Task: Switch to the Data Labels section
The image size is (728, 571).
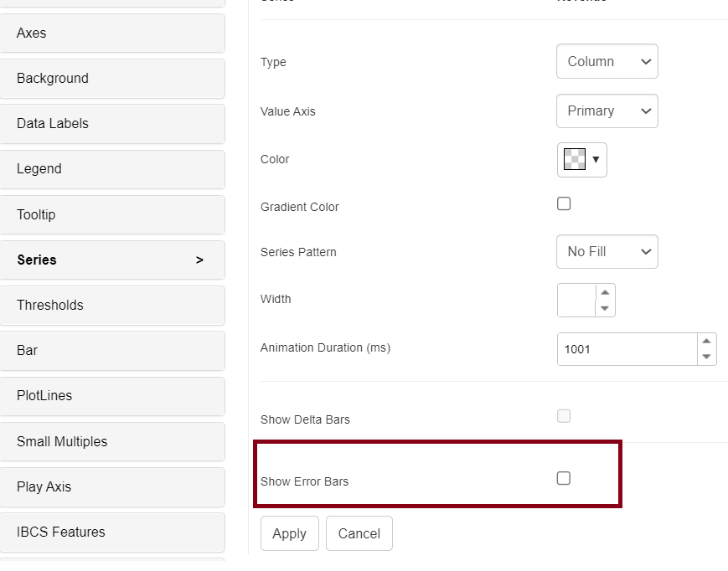Action: pos(113,123)
